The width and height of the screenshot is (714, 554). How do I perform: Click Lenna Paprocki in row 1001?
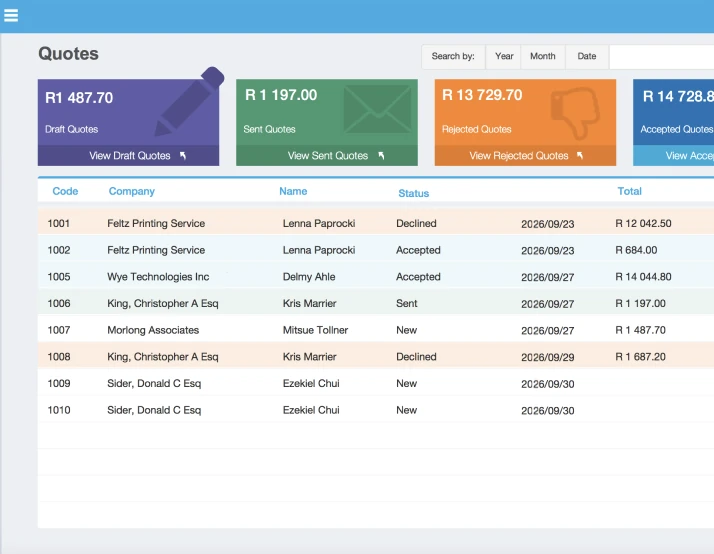coord(319,224)
